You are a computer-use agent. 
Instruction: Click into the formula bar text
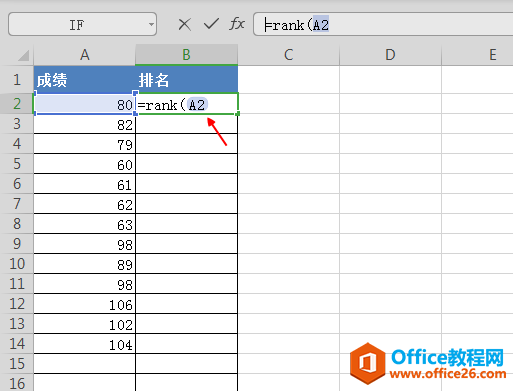tap(383, 24)
